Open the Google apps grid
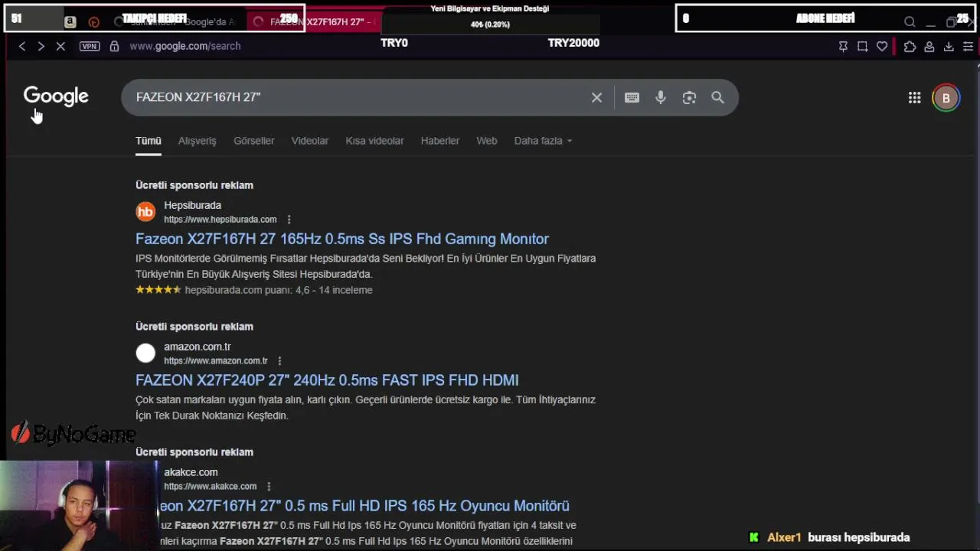 [x=914, y=97]
